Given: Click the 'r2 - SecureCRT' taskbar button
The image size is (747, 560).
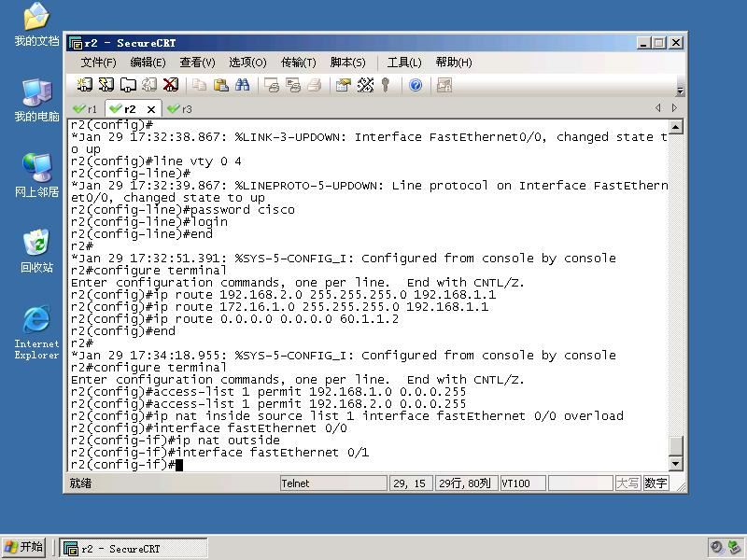Looking at the screenshot, I should coord(134,549).
